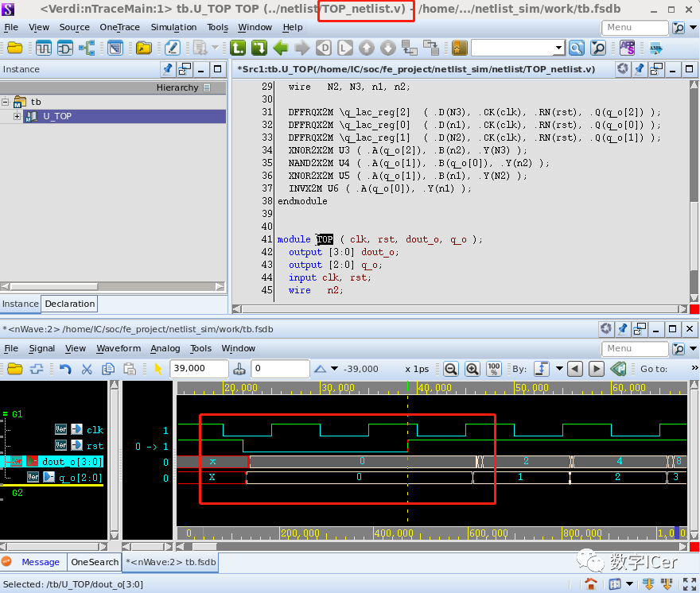Open a new schematic view
The height and width of the screenshot is (593, 700).
click(x=65, y=48)
